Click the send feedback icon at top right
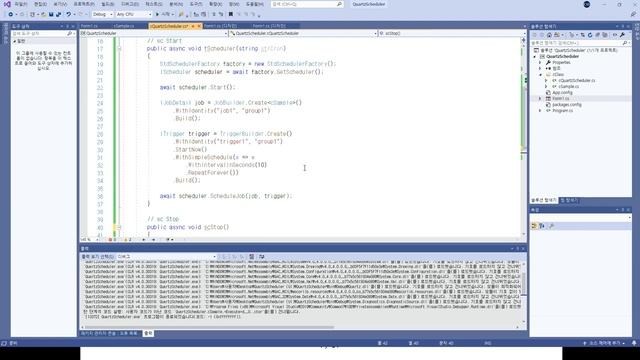This screenshot has width=640, height=360. coord(633,14)
